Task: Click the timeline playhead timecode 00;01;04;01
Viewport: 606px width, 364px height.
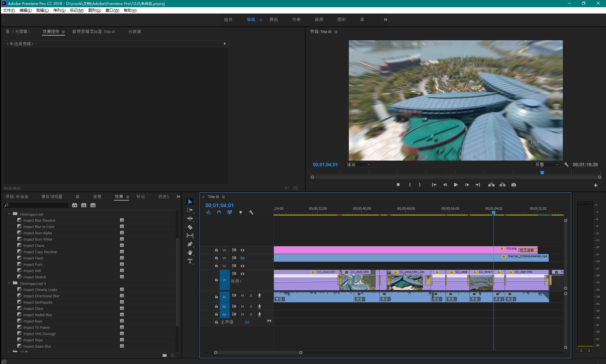Action: pyautogui.click(x=220, y=205)
